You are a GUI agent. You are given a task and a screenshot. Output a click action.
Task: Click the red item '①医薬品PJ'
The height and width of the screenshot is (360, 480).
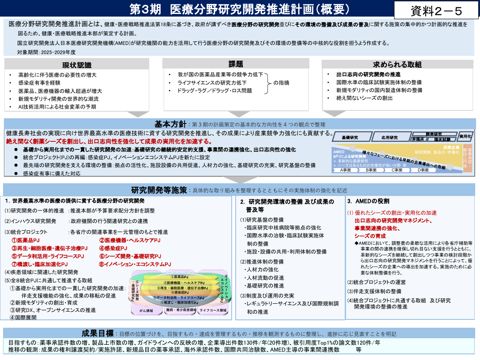[26, 240]
